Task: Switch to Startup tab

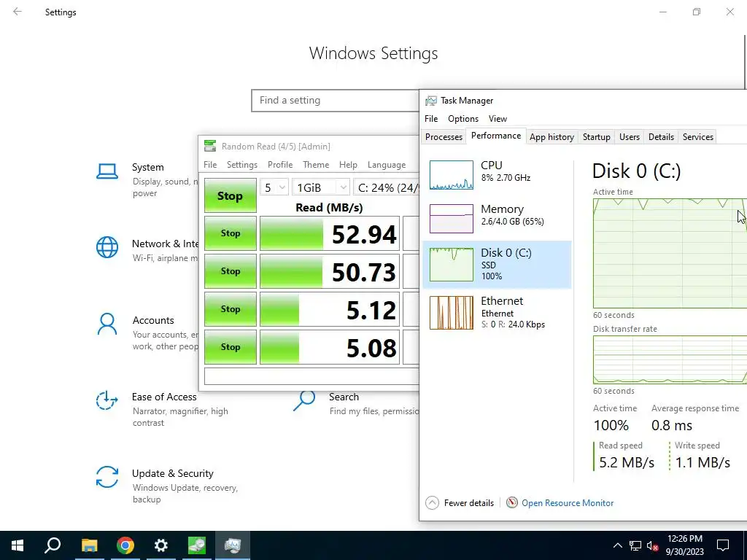Action: [x=597, y=136]
